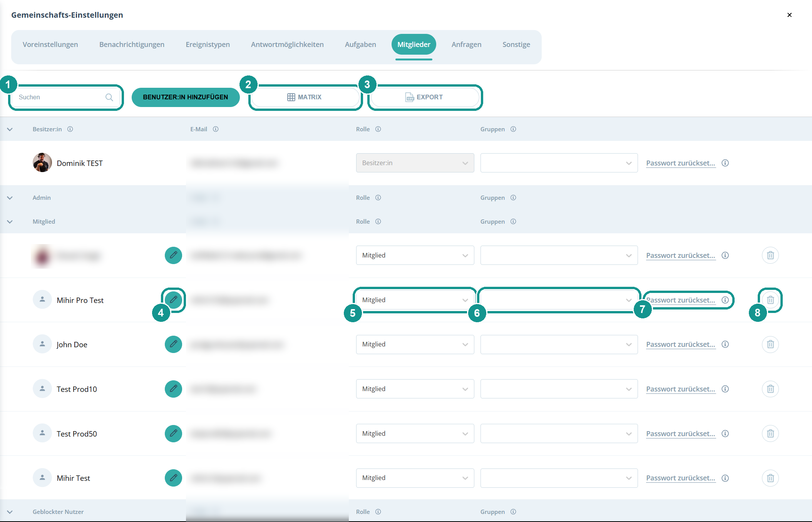Edit Mihir Pro Test with pencil icon
The width and height of the screenshot is (812, 522).
(173, 299)
